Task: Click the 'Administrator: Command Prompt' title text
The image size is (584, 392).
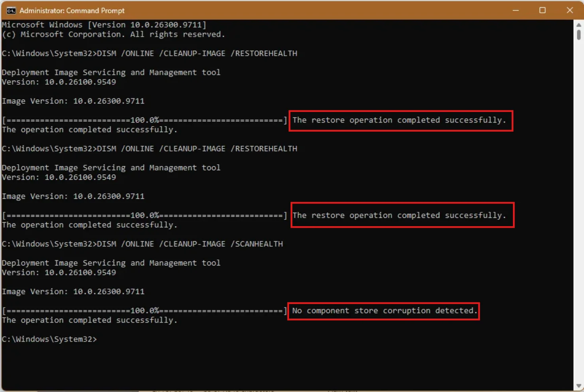Action: coord(72,11)
